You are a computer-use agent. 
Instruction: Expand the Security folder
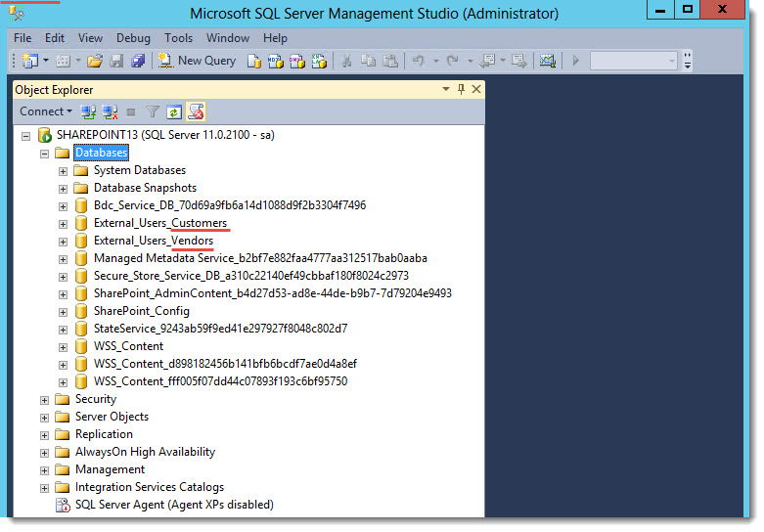click(x=44, y=400)
